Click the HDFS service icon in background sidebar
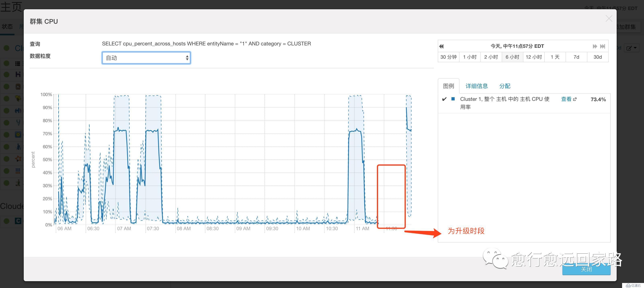The width and height of the screenshot is (644, 288). [x=18, y=74]
